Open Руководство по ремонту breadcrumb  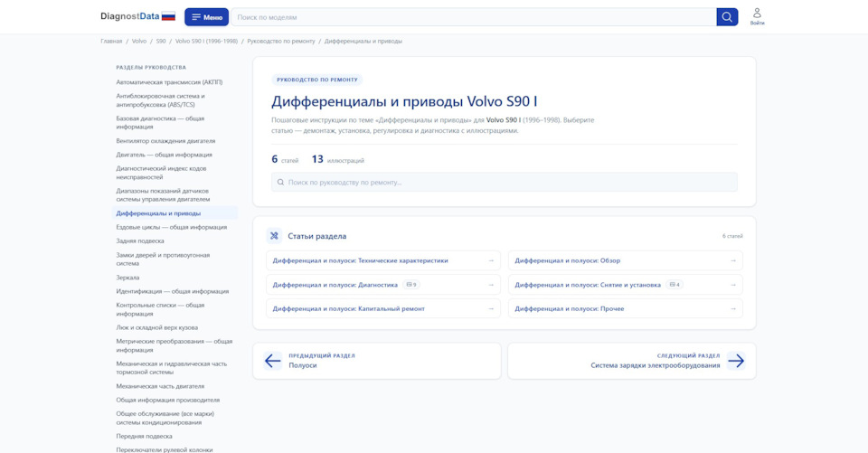281,41
